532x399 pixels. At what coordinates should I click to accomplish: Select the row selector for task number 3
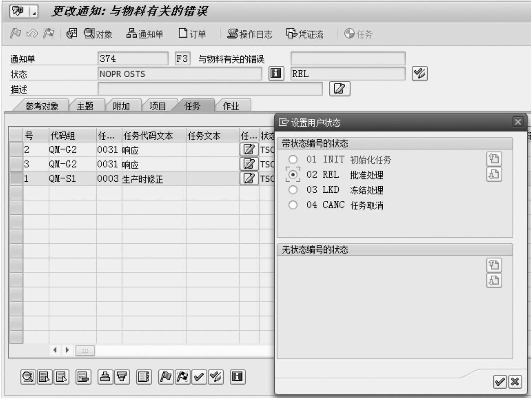[16, 164]
